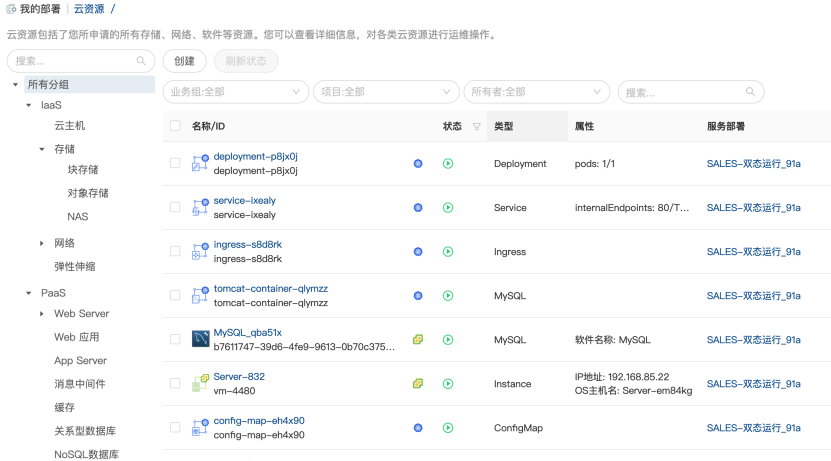
Task: Click blue Kubernetes badge in service-ixealy row
Action: (x=418, y=208)
